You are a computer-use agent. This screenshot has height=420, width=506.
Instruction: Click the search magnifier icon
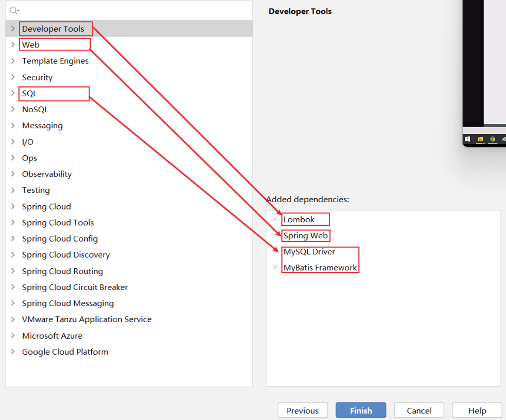click(14, 11)
